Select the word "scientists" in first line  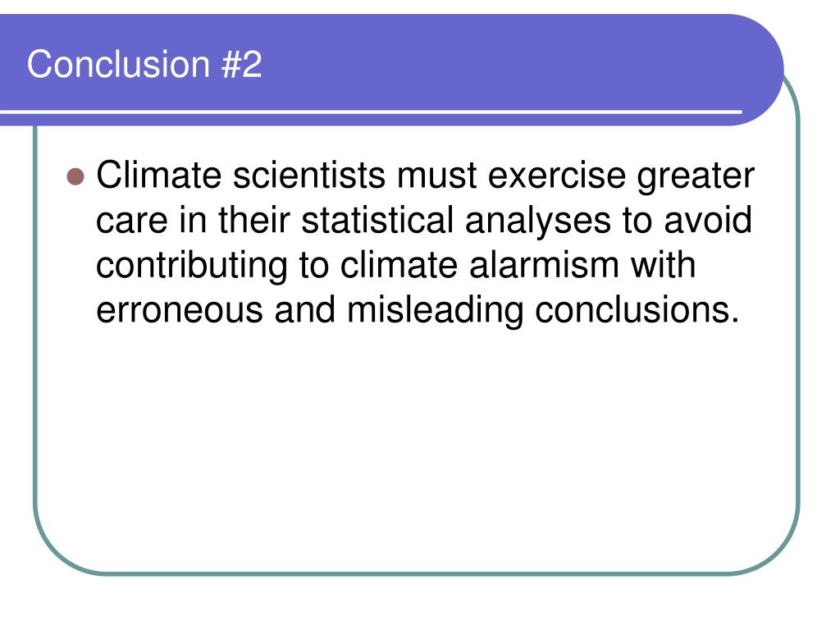click(x=308, y=175)
